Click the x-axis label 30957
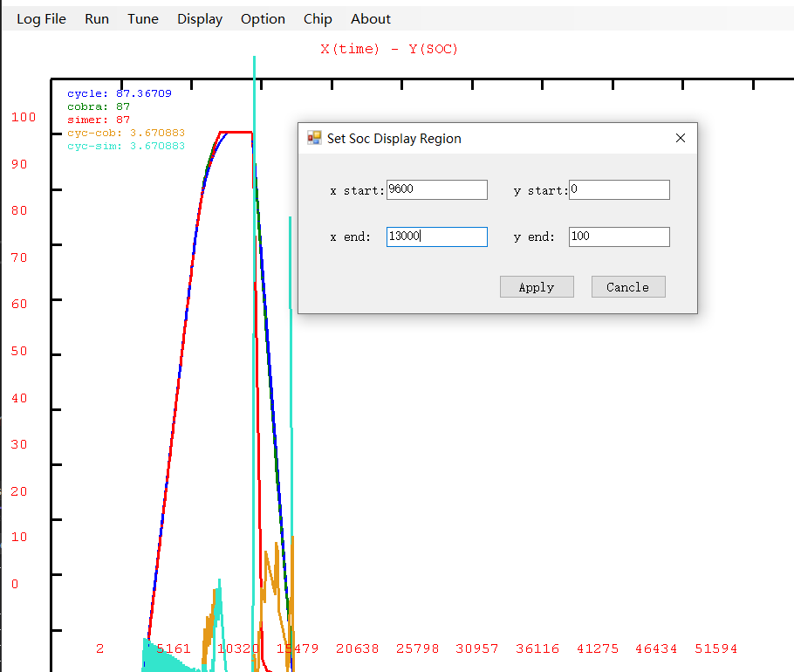794x672 pixels. [x=477, y=648]
